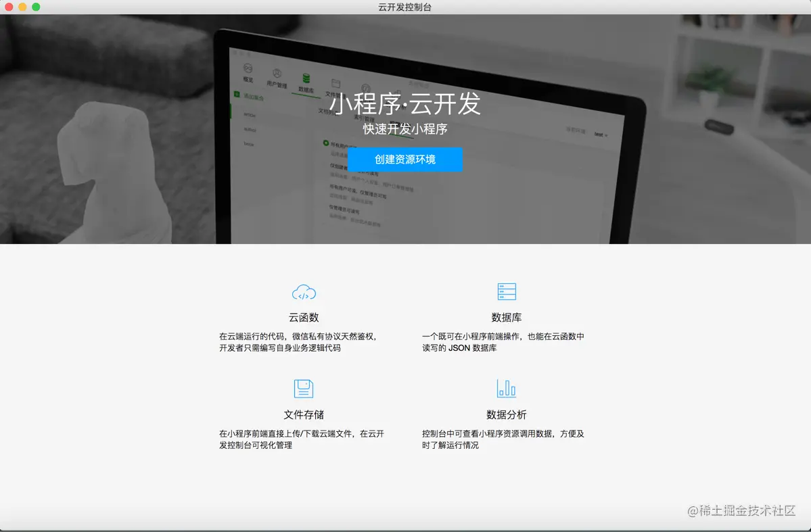Click the 数据分析 feature heading
The image size is (811, 532).
coord(506,414)
